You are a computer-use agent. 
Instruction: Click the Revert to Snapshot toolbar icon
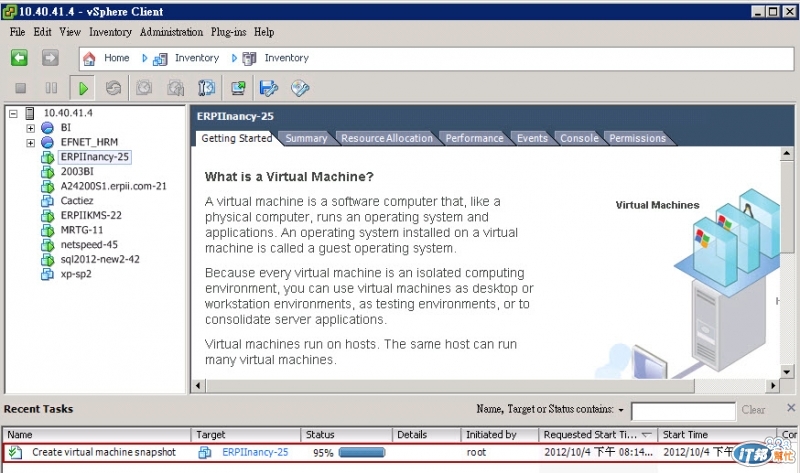[x=176, y=88]
